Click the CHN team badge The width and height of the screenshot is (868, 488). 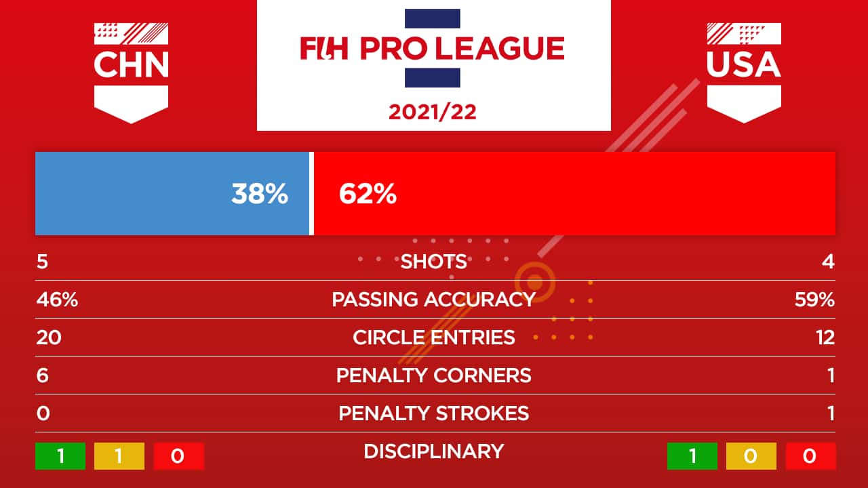pyautogui.click(x=131, y=73)
